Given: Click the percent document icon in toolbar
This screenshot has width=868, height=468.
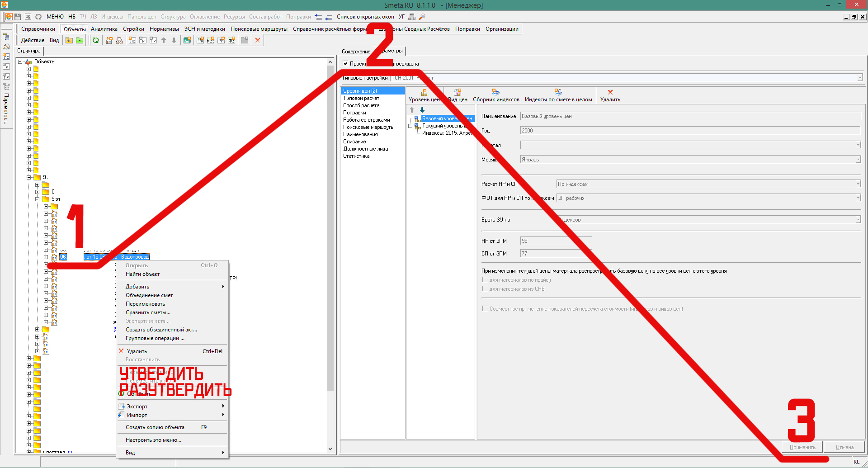Looking at the screenshot, I should 200,40.
